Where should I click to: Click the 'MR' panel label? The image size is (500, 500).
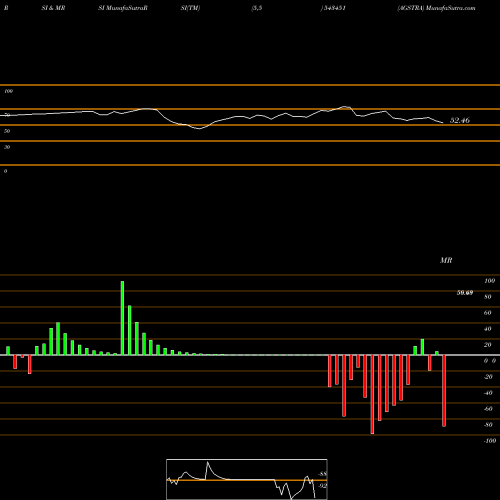(446, 260)
